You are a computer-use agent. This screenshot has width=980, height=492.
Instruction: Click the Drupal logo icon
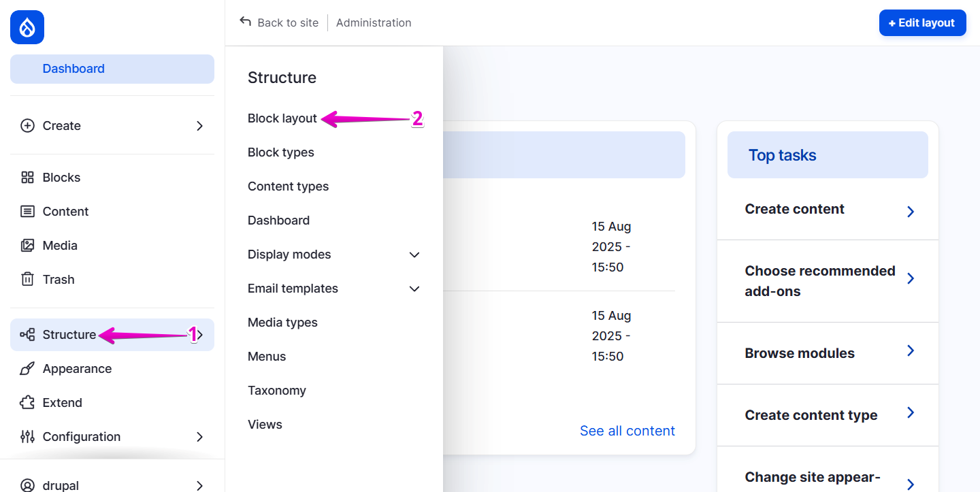click(27, 27)
